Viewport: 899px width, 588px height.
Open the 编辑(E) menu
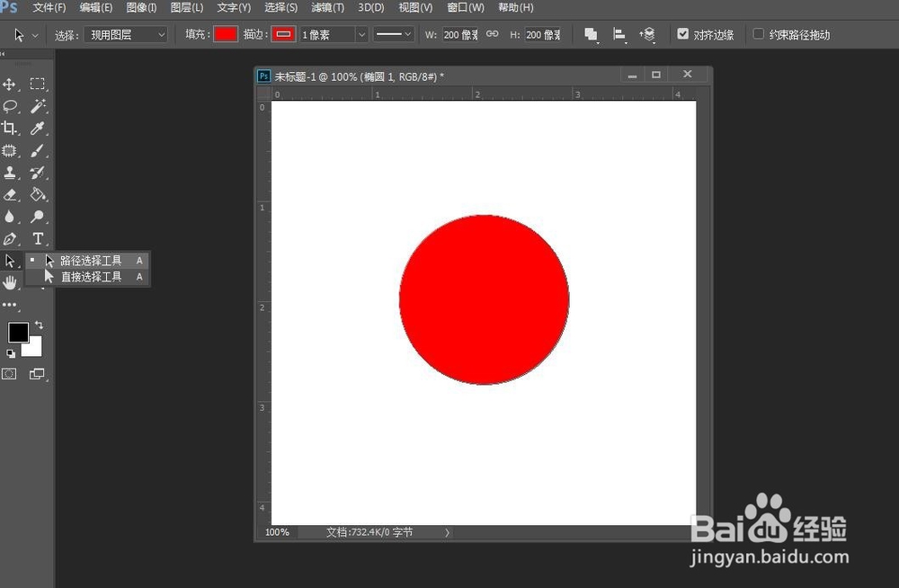(96, 7)
